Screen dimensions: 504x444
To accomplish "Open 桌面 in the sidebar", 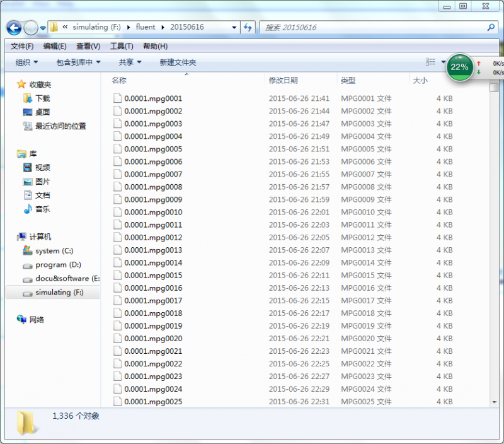I will point(37,112).
